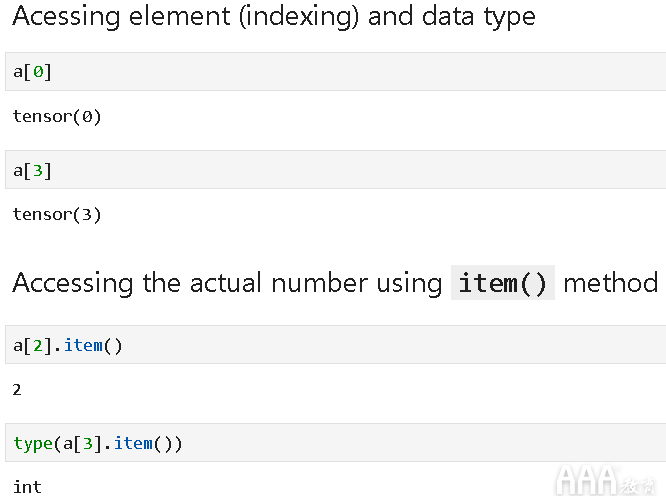Select the tensor(3) output text
Image resolution: width=666 pixels, height=501 pixels.
tap(57, 214)
